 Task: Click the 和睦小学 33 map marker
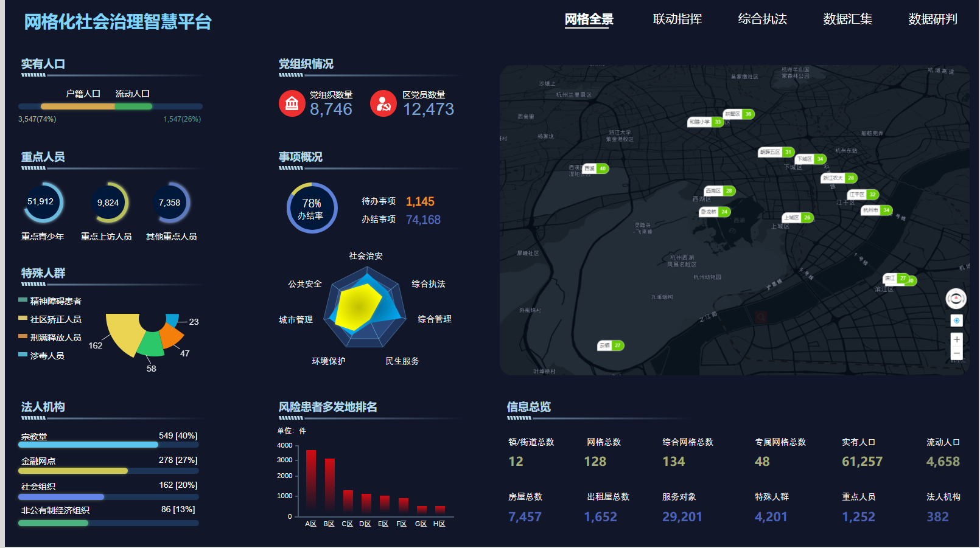pyautogui.click(x=705, y=122)
